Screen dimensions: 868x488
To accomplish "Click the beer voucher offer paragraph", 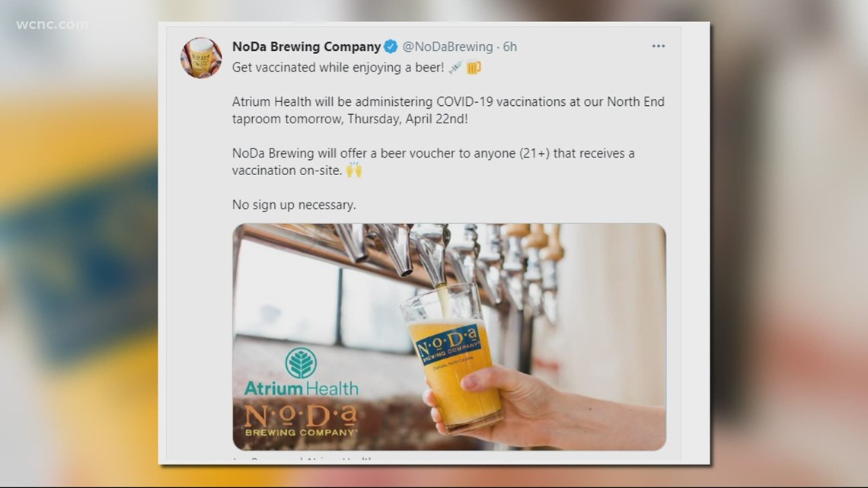I will (433, 161).
